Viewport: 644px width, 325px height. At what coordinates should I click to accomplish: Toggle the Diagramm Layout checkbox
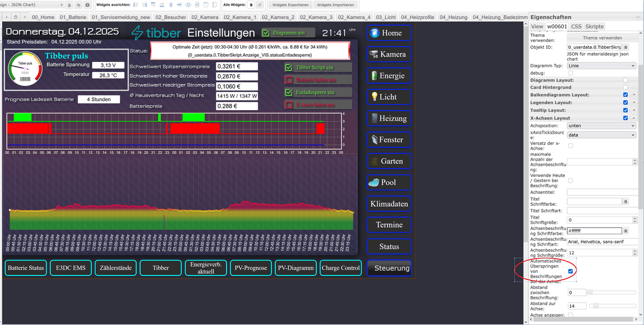coord(625,80)
